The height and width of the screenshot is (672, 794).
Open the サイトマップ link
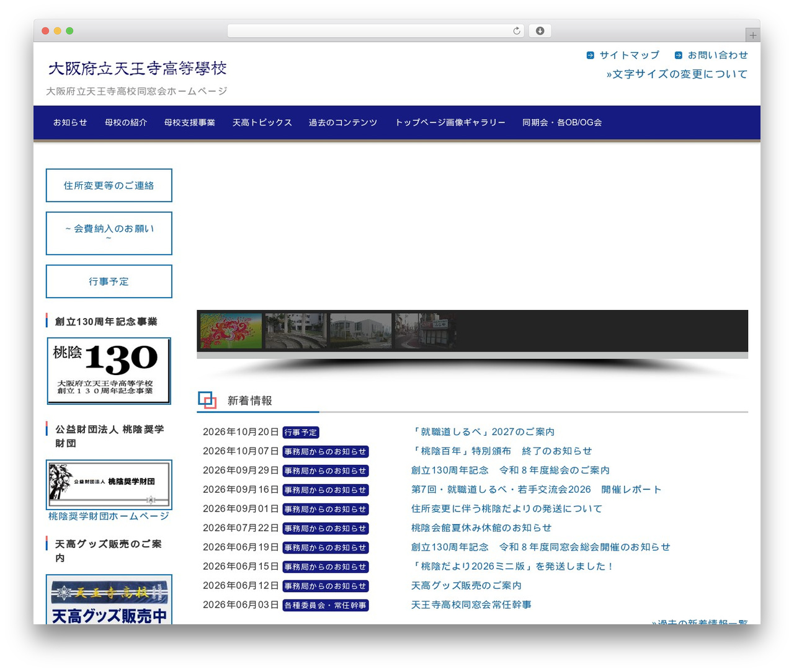(629, 55)
